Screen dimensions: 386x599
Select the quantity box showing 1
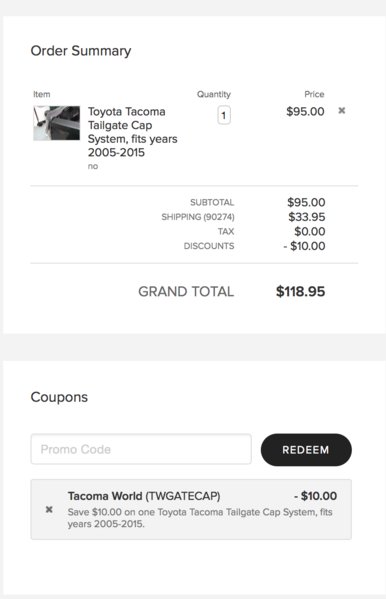pyautogui.click(x=224, y=115)
